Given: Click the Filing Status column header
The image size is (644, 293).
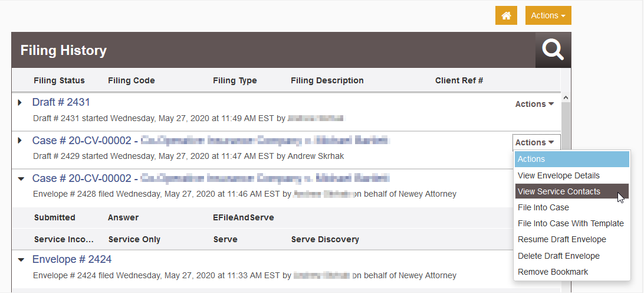Looking at the screenshot, I should click(x=59, y=81).
